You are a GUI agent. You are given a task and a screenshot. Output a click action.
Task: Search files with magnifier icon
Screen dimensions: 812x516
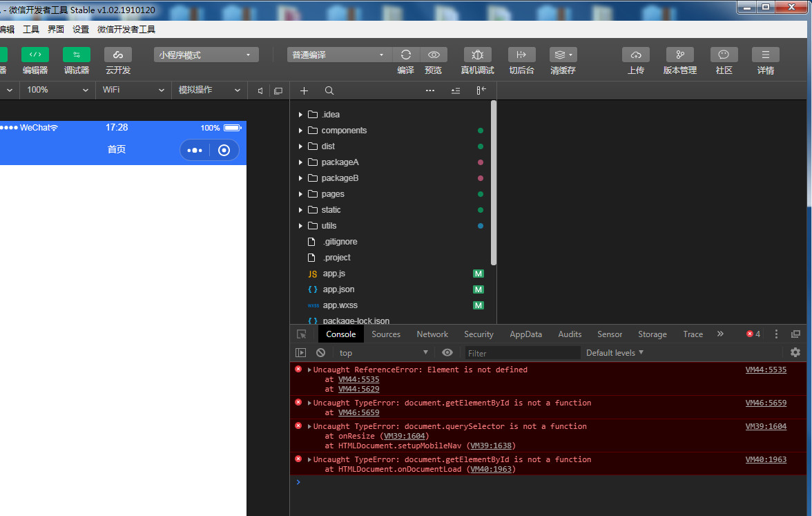point(329,90)
